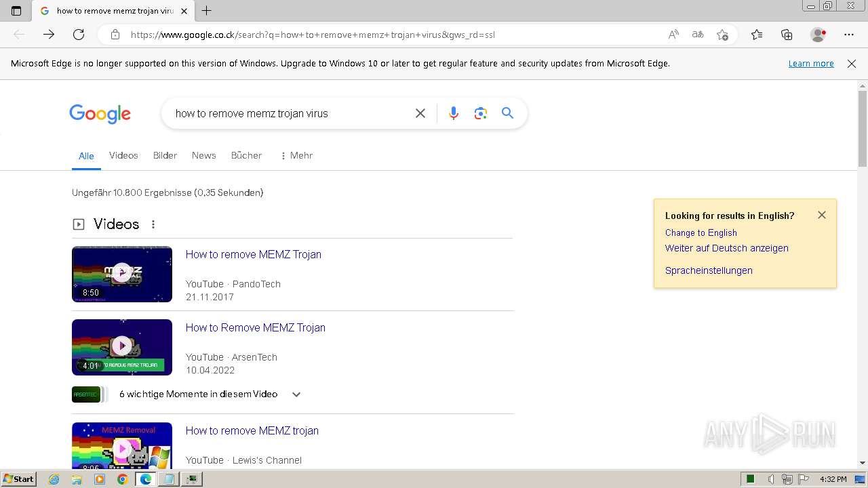868x488 pixels.
Task: Expand the Mehr menu
Action: 296,155
